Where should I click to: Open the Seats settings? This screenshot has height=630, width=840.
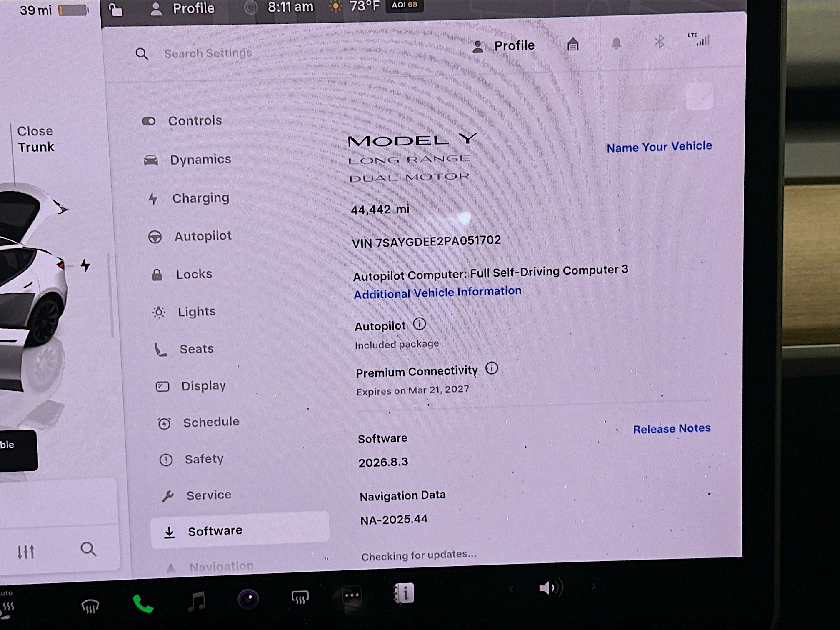pos(184,349)
